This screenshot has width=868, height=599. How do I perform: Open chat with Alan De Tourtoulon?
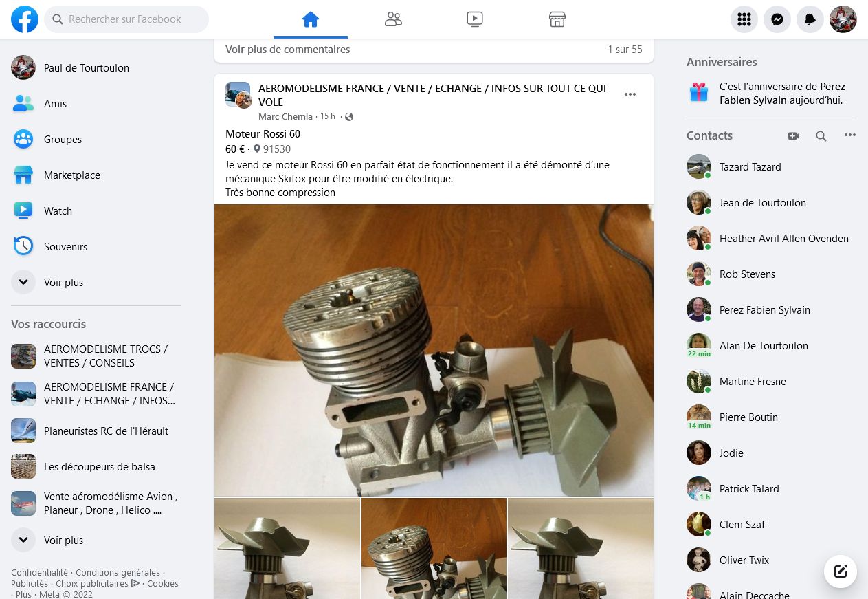click(772, 345)
